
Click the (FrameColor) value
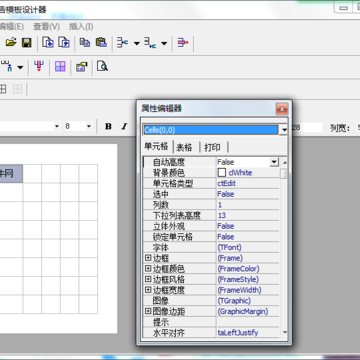(238, 269)
